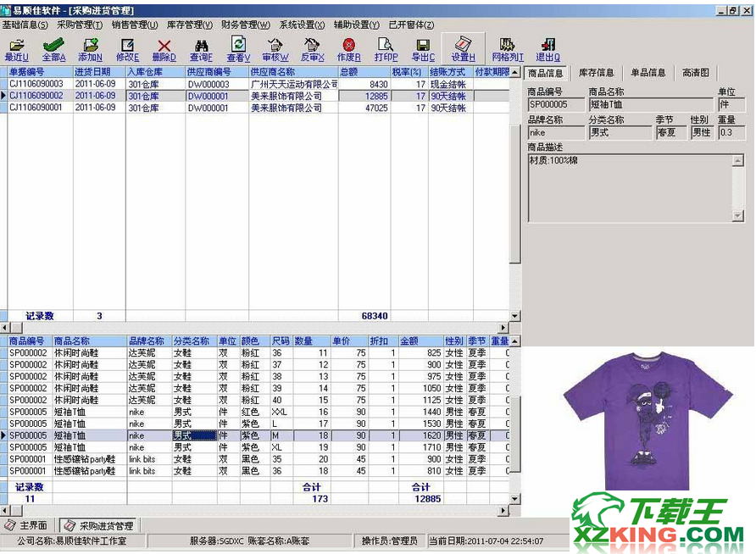
Task: Sort orders by 结账方式 column header
Action: pyautogui.click(x=451, y=72)
